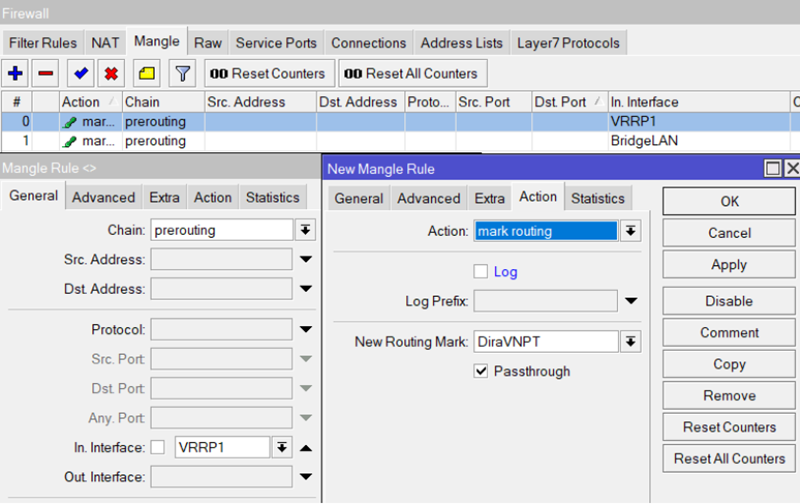Click the blue checkmark enable icon

(x=80, y=73)
